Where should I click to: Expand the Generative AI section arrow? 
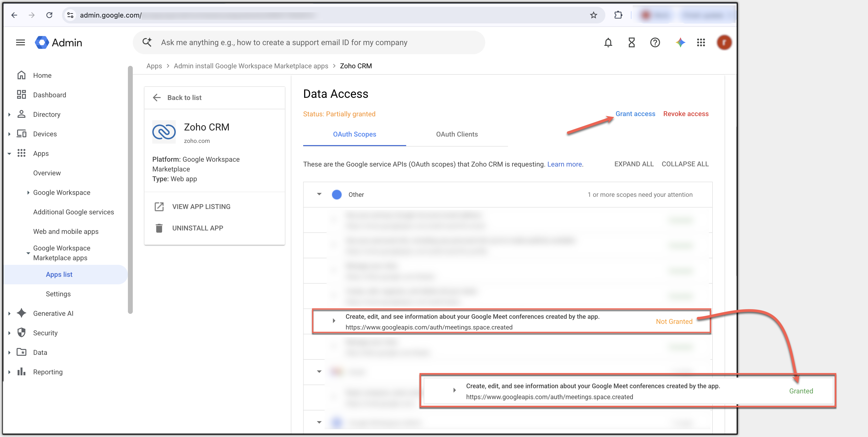tap(10, 313)
